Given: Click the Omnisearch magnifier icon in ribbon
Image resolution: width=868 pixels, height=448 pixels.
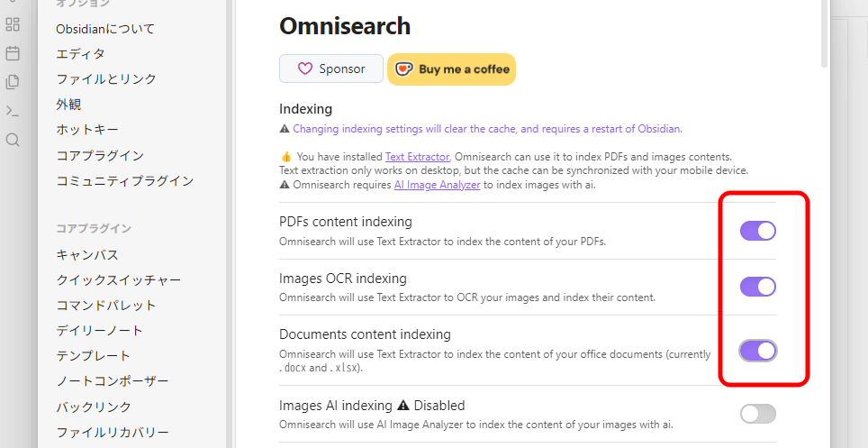Looking at the screenshot, I should (x=13, y=140).
